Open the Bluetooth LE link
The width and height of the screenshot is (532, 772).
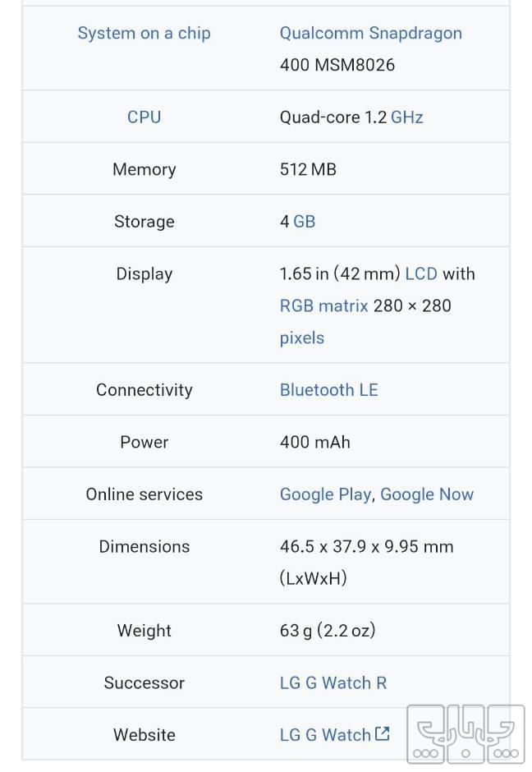click(x=328, y=389)
